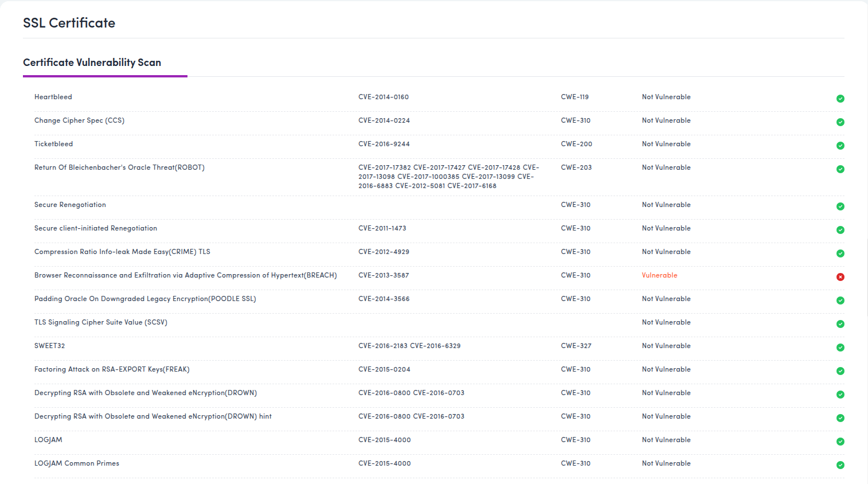Click the CVE-2014-0160 identifier

[x=384, y=97]
